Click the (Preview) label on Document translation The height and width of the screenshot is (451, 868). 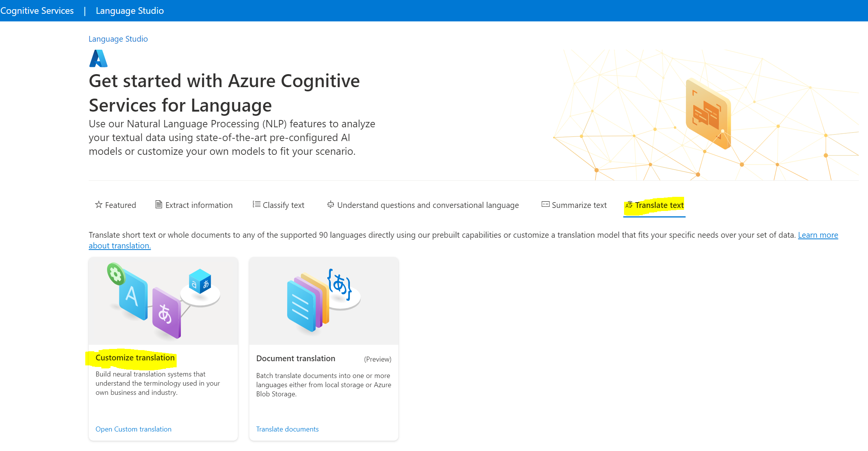378,359
